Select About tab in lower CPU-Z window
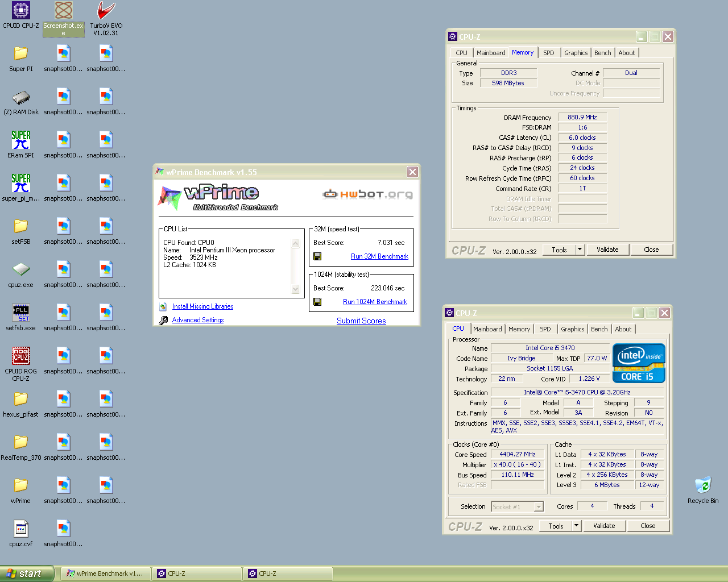This screenshot has height=582, width=728. coord(623,329)
